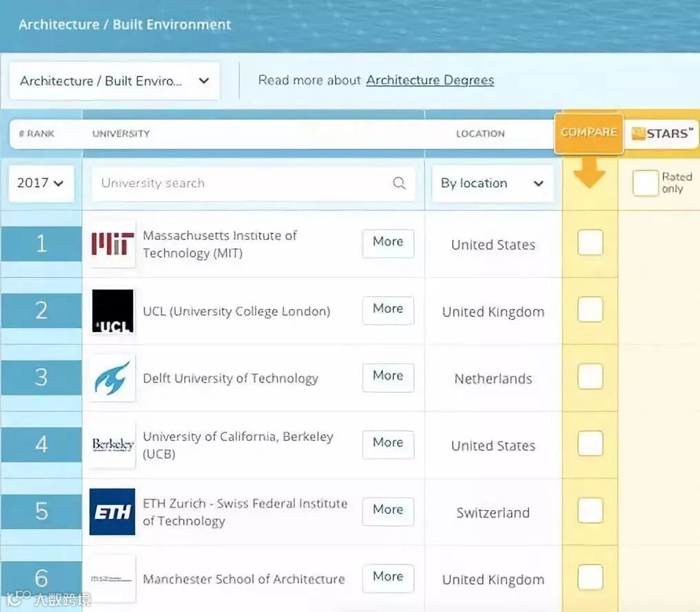Click rank number 5 cell
Image resolution: width=700 pixels, height=612 pixels.
point(41,511)
